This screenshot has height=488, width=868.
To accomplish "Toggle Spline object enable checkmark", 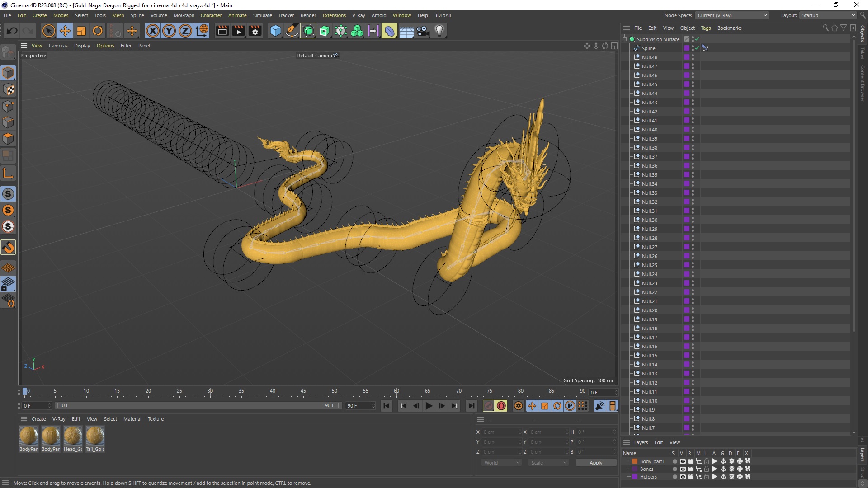I will [697, 48].
